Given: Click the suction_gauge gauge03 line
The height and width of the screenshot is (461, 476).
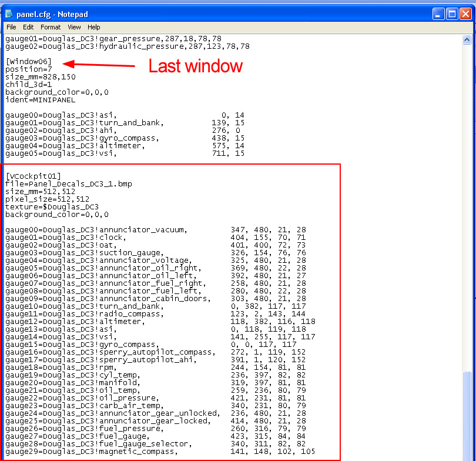Looking at the screenshot, I should tap(155, 253).
